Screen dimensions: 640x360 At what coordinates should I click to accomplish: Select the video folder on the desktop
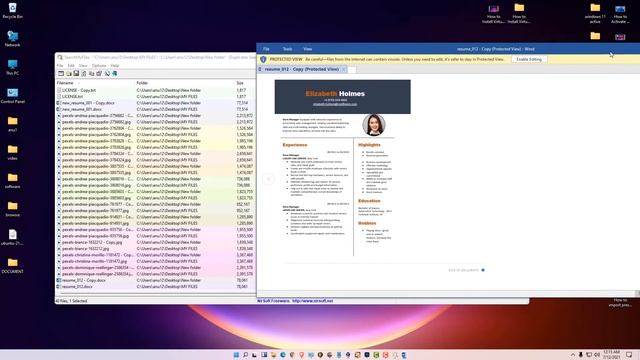[x=12, y=152]
